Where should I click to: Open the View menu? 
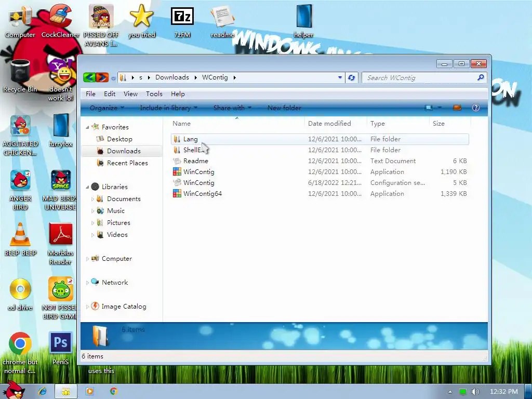pos(130,94)
